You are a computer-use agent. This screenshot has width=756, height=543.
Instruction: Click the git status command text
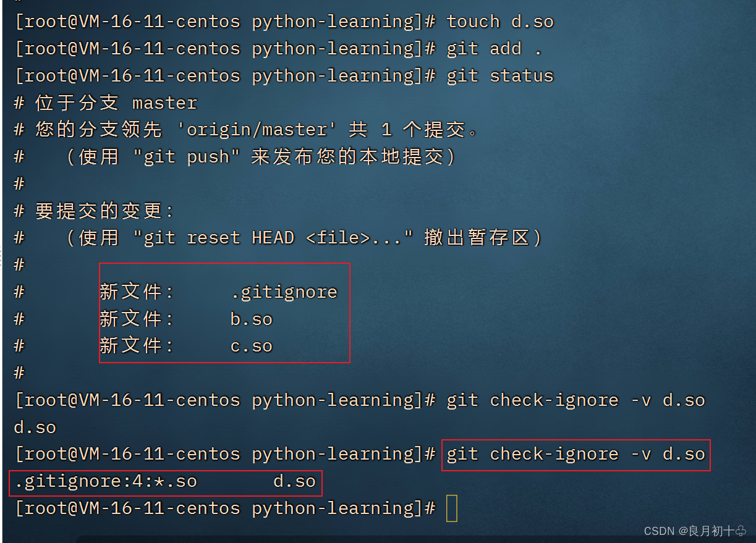499,75
